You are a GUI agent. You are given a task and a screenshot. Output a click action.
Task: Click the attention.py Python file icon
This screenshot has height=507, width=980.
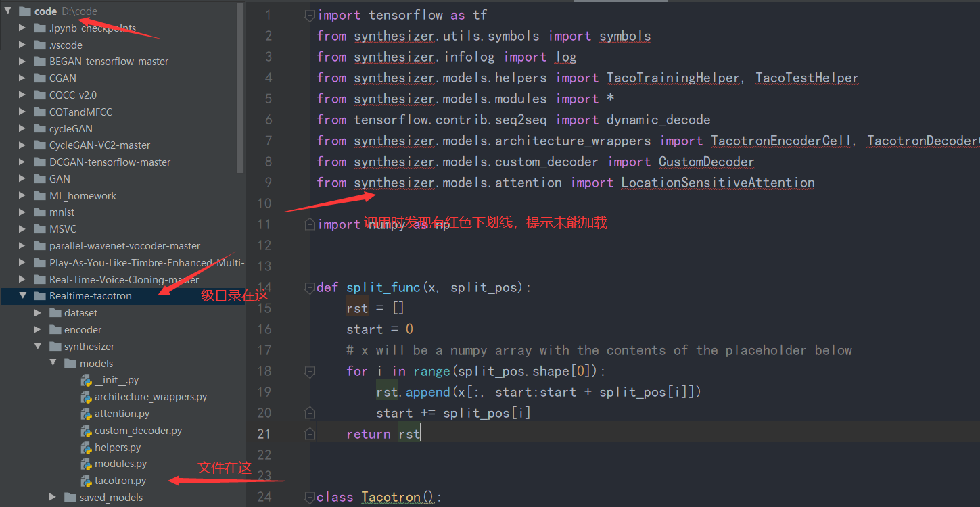86,414
